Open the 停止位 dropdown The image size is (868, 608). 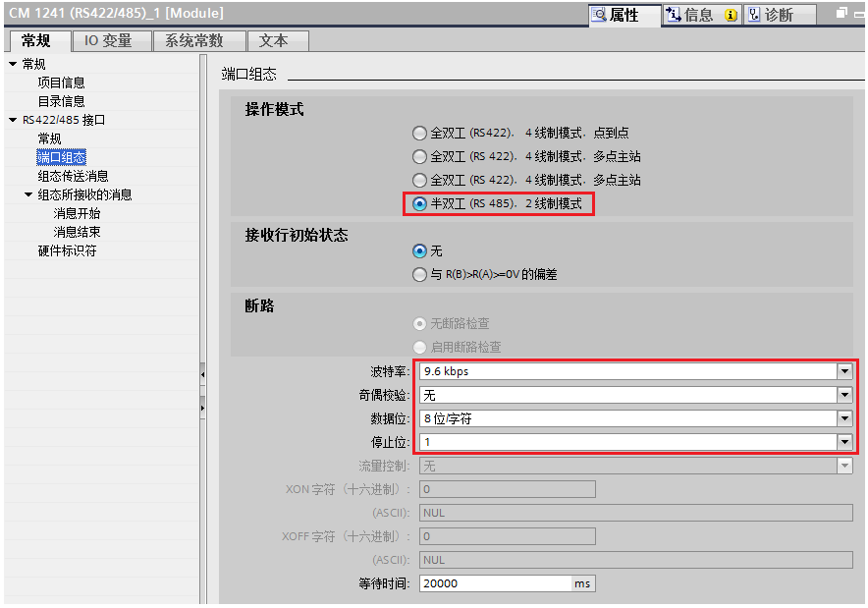point(843,442)
